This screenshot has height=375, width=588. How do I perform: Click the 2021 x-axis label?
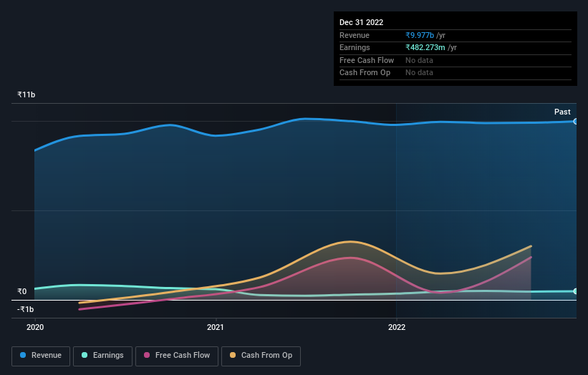(x=216, y=328)
